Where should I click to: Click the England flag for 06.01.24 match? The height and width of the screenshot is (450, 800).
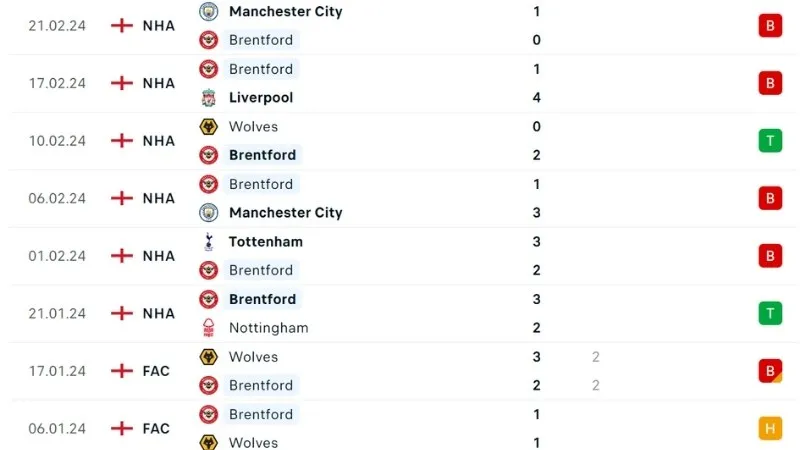click(122, 428)
